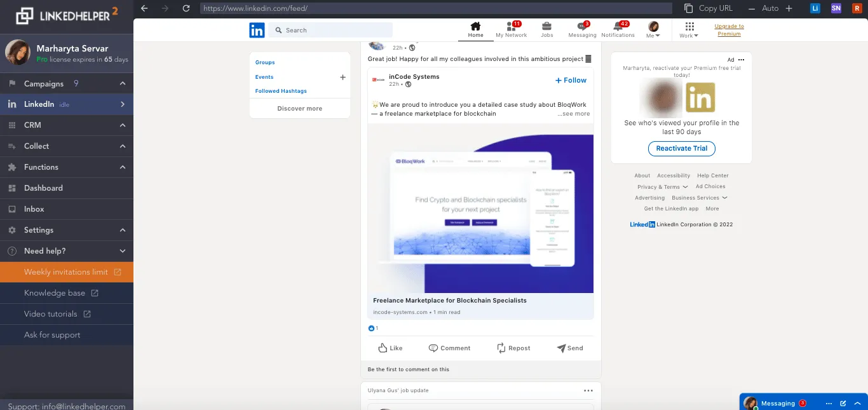Click Upgrade to Premium link
Image resolution: width=868 pixels, height=410 pixels.
[729, 30]
